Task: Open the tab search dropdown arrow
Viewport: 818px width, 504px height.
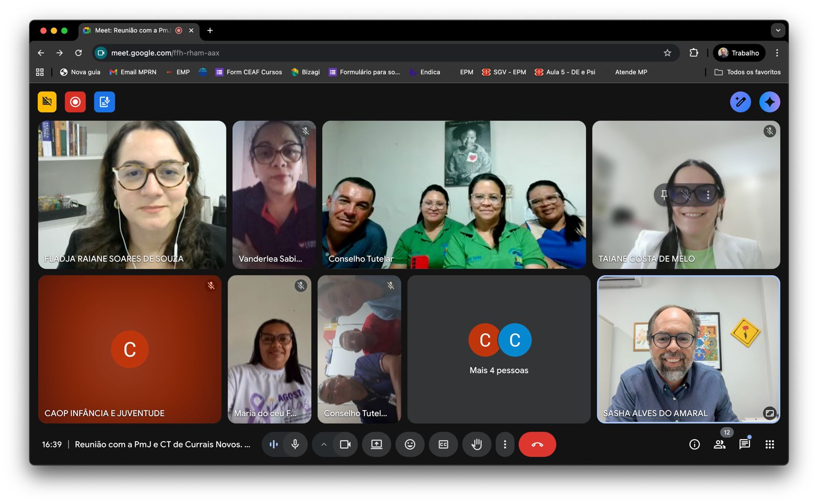Action: click(778, 30)
